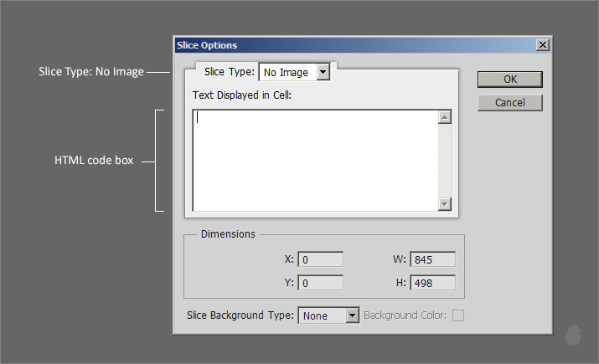599x364 pixels.
Task: Select the Y dimension field
Action: 320,283
